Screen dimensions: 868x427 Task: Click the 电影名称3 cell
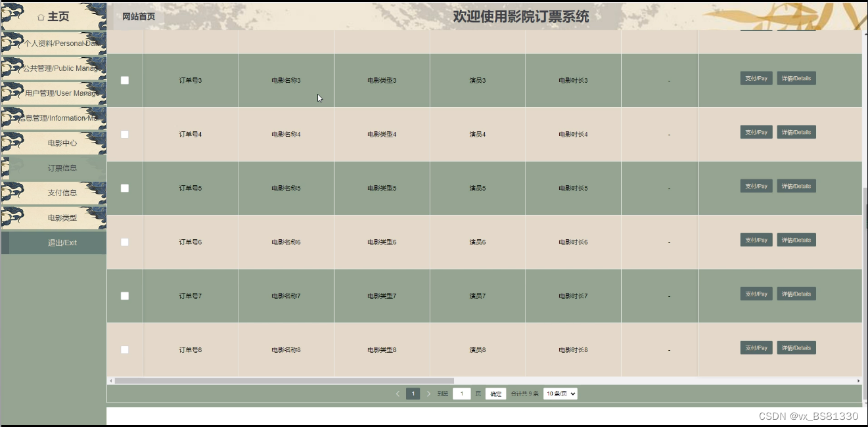(x=286, y=80)
